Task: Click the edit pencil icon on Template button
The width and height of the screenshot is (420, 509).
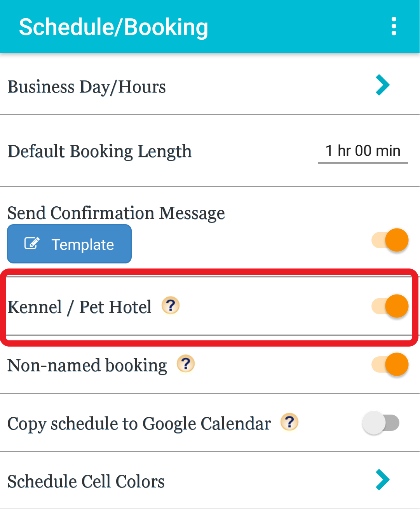Action: (32, 243)
